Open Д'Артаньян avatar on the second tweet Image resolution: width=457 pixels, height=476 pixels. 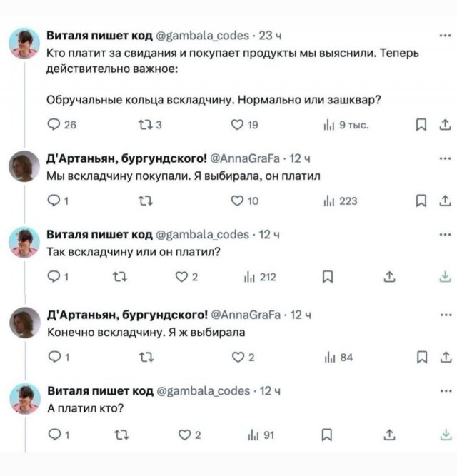[x=24, y=168]
